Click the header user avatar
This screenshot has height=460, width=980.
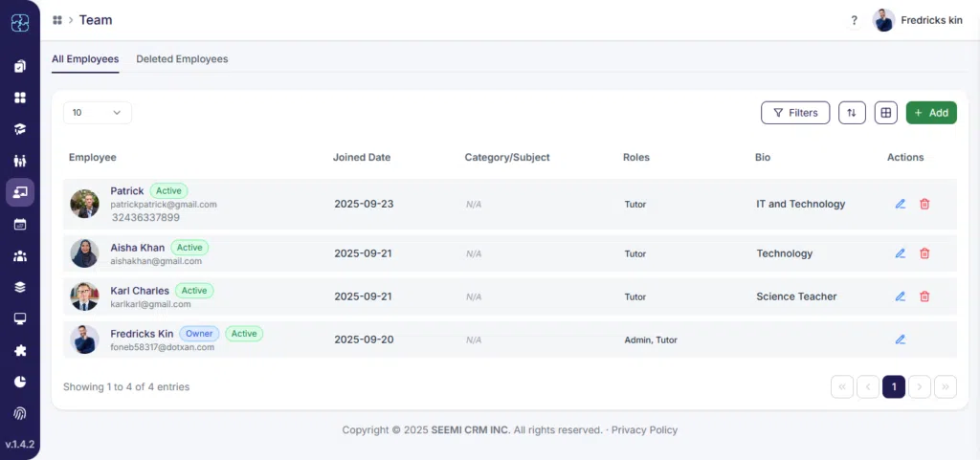(x=883, y=21)
